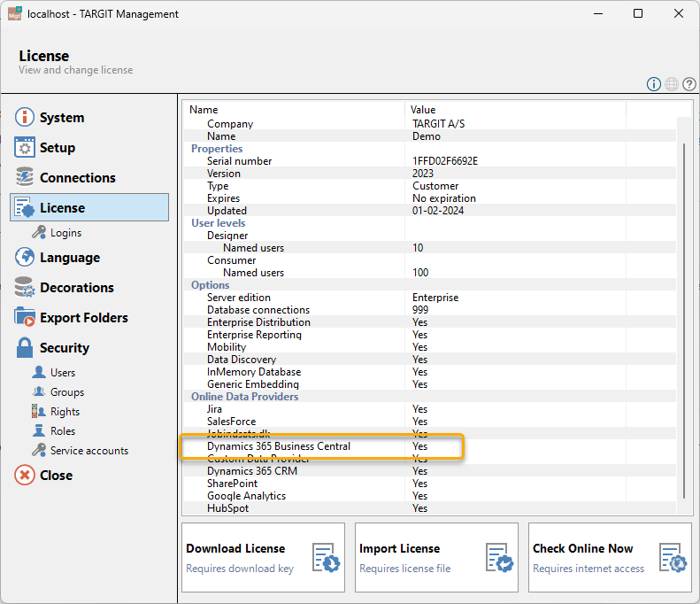This screenshot has width=700, height=604.
Task: Select License in the sidebar
Action: pos(89,207)
